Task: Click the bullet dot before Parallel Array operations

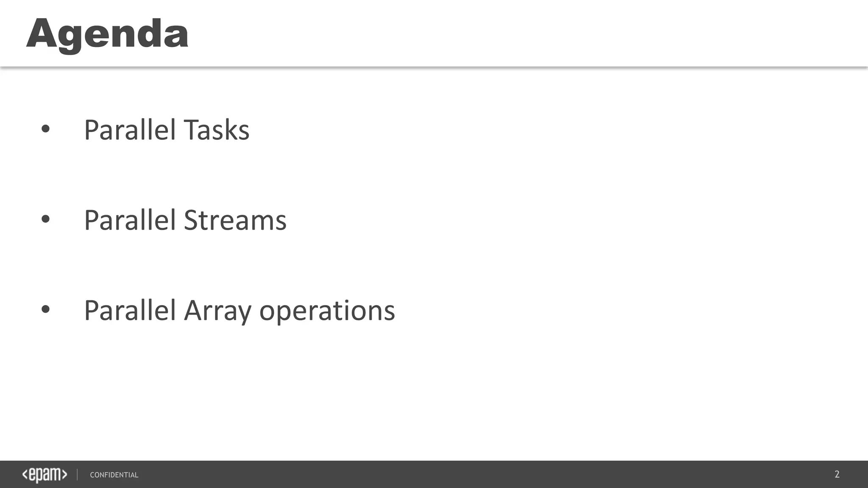Action: [45, 310]
